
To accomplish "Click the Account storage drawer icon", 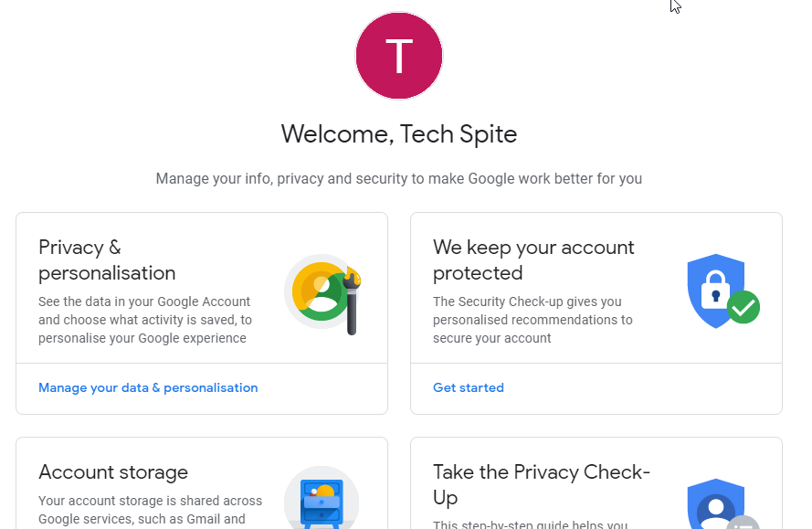I will [322, 500].
